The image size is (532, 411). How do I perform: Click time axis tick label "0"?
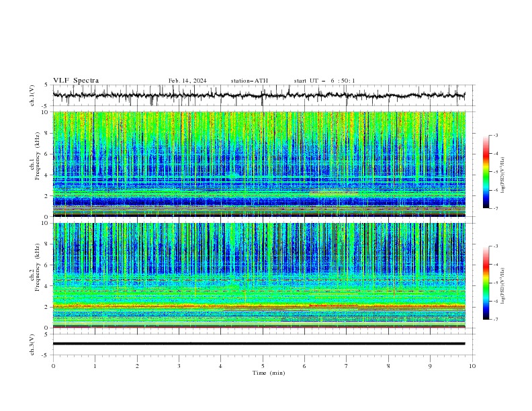53,366
